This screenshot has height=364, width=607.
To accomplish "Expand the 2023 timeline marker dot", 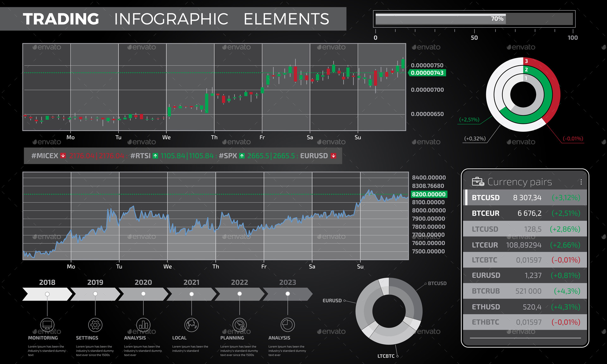I will 288,294.
